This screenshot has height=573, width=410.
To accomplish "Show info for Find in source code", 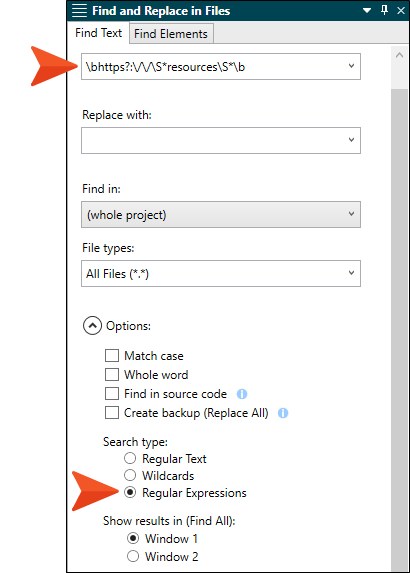I will [242, 394].
